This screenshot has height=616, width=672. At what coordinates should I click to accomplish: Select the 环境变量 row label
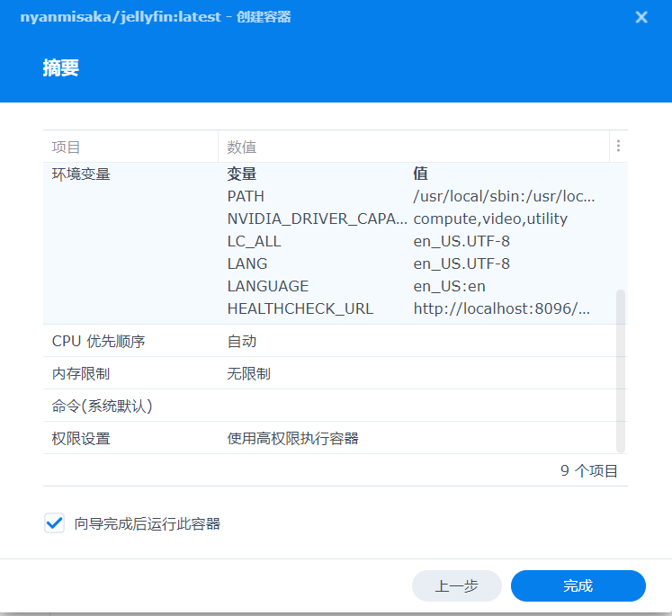[x=81, y=174]
